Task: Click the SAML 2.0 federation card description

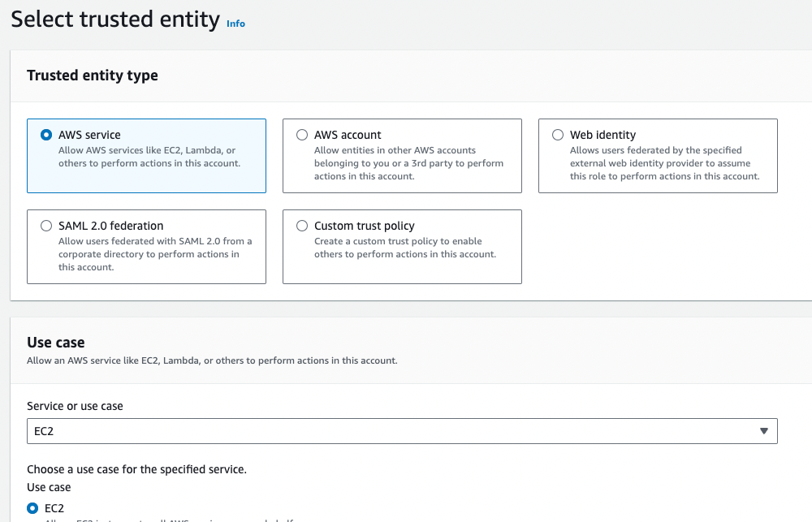Action: (155, 254)
